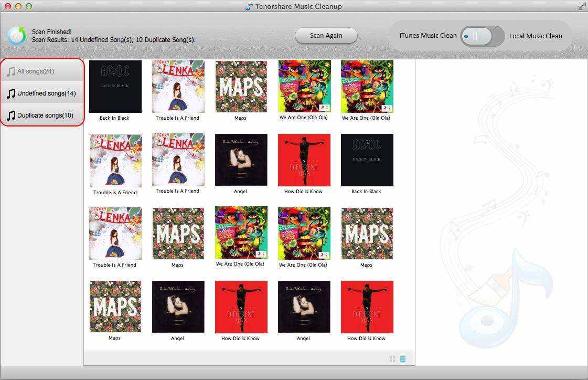Click the All songs music note icon
The image size is (588, 380).
10,71
